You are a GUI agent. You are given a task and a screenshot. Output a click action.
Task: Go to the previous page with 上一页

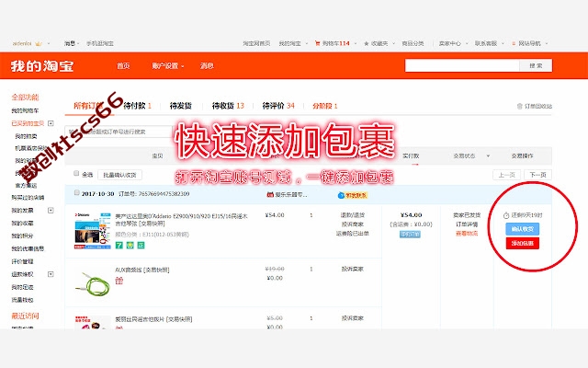tap(506, 175)
